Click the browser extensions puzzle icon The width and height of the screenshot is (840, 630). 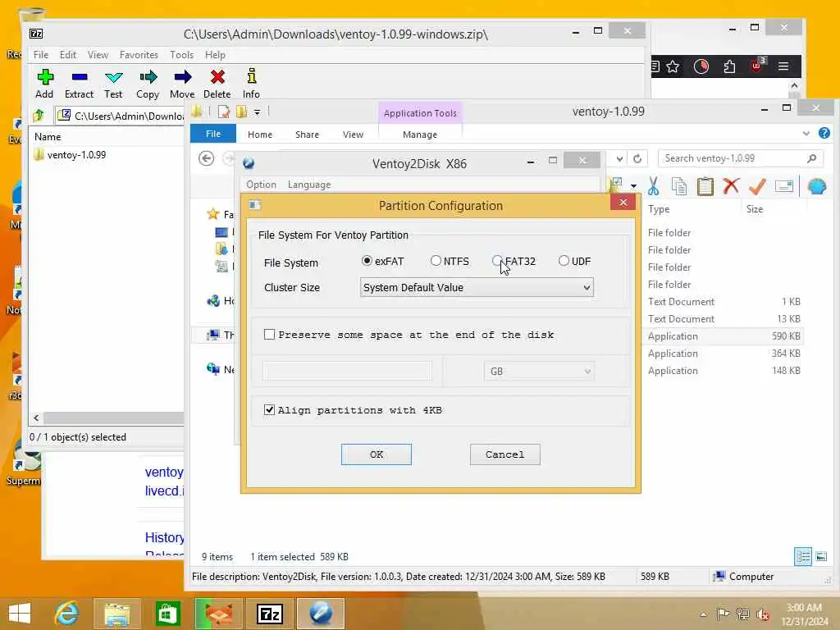tap(729, 66)
